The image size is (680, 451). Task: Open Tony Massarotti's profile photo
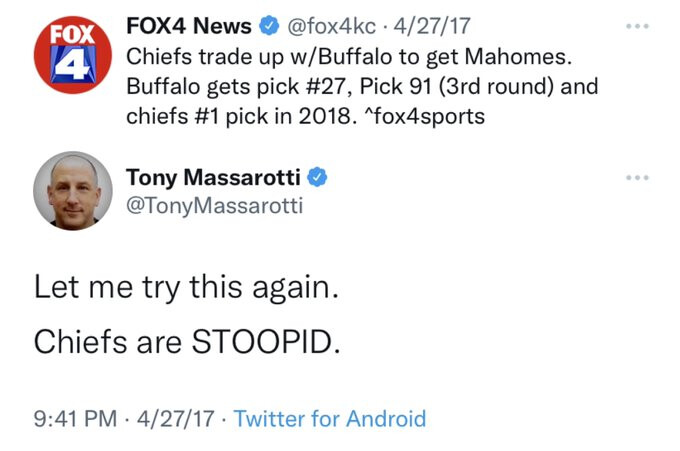tap(72, 190)
